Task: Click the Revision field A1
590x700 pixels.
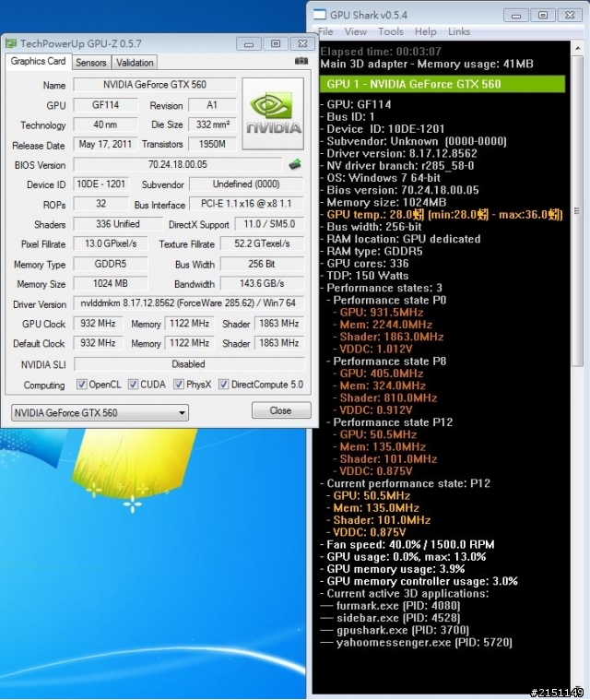Action: click(212, 105)
